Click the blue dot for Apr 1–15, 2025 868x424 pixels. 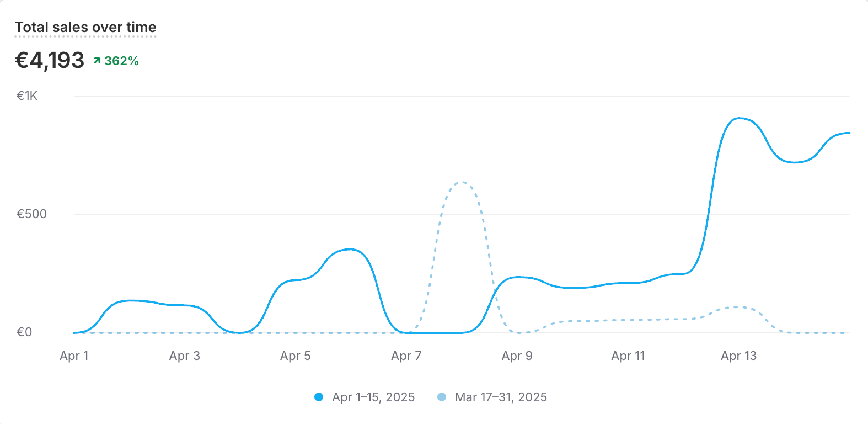[x=319, y=397]
